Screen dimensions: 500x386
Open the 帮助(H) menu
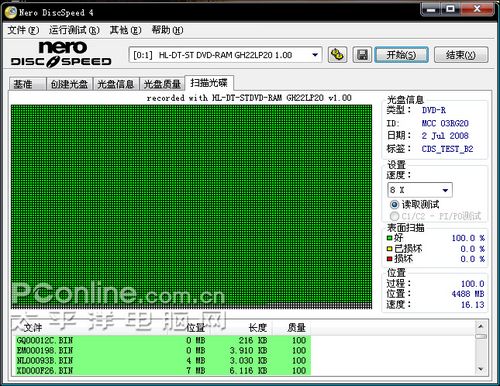tap(167, 30)
